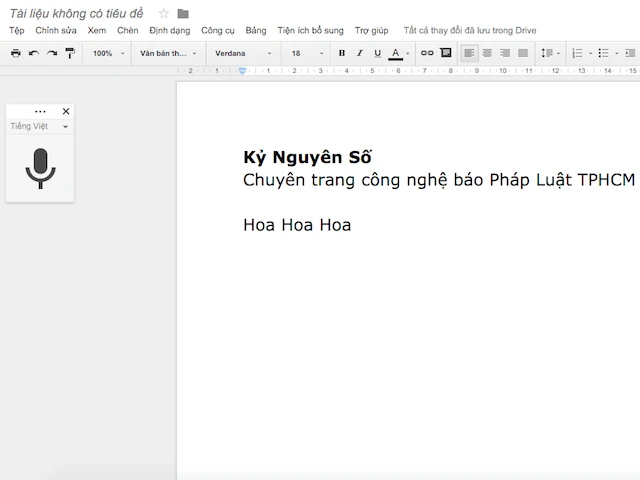Click 'Tất cả thay đổi đã lưu trong Drive'
The height and width of the screenshot is (480, 640).
[469, 31]
